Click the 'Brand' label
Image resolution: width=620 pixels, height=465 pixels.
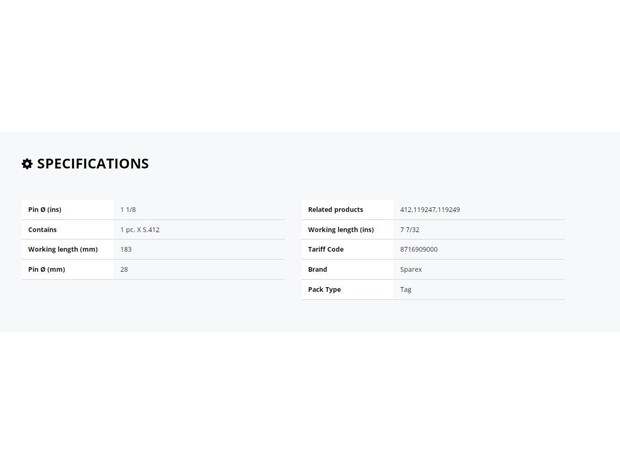point(318,270)
